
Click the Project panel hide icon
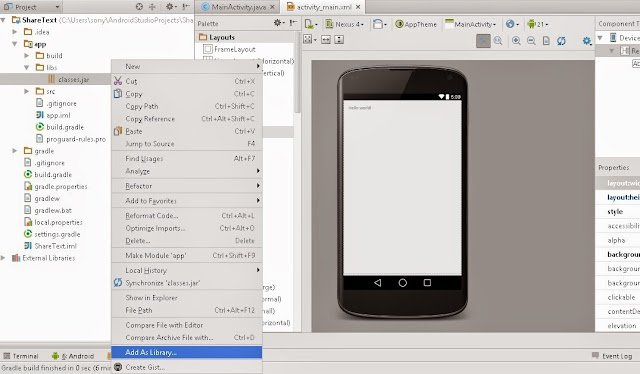(186, 7)
